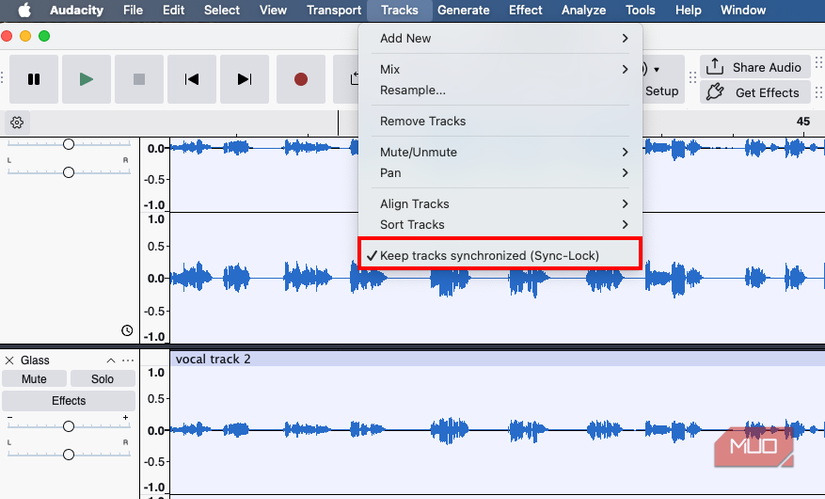Click the upper track pan slider knob
Image resolution: width=825 pixels, height=499 pixels.
coord(68,173)
